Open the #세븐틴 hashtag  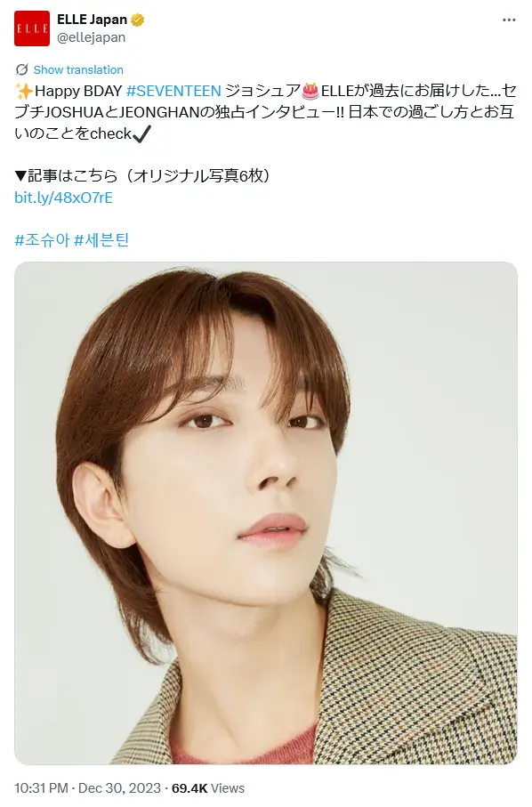coord(101,240)
